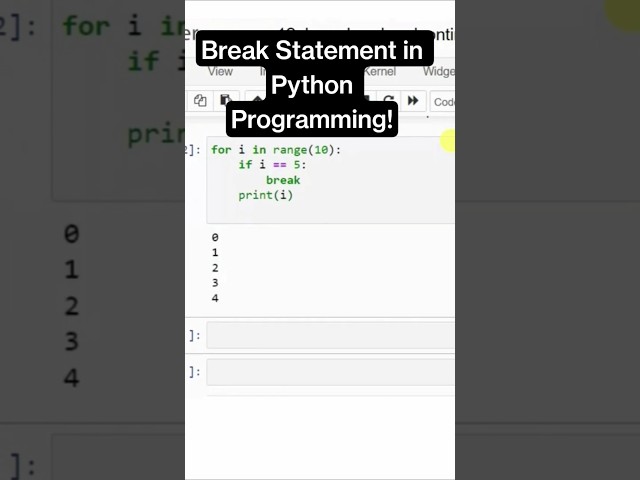Click the restart and run all fast-forward icon

point(413,100)
